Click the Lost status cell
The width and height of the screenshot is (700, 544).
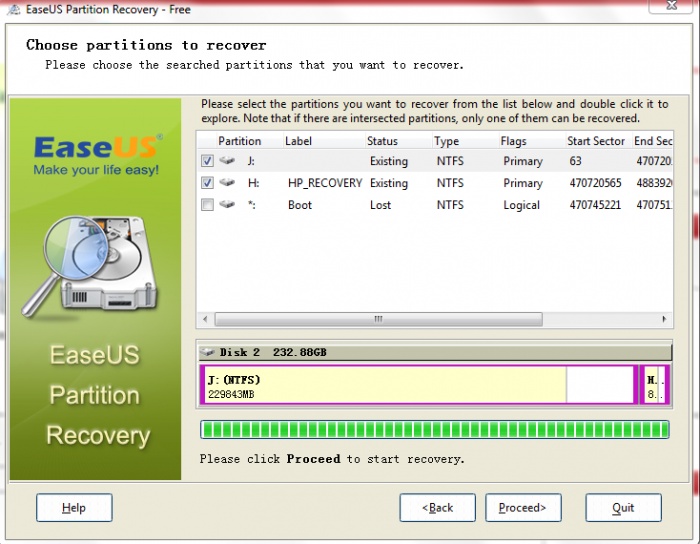380,205
